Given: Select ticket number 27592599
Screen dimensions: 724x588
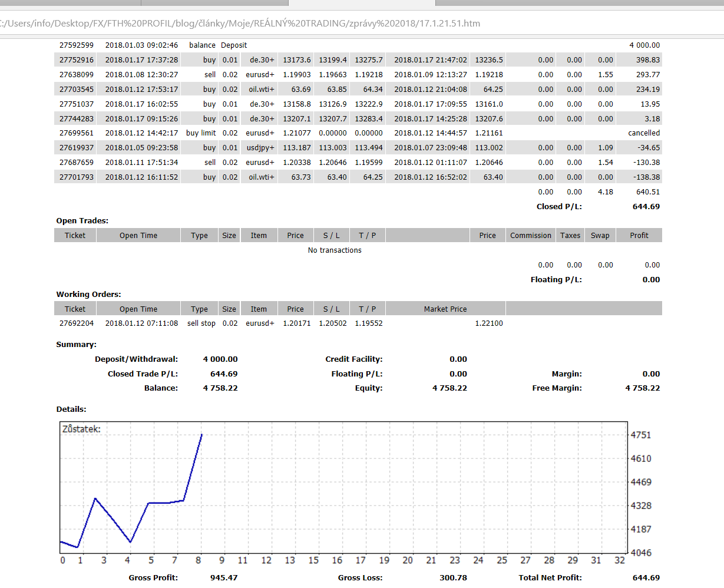Looking at the screenshot, I should 77,45.
